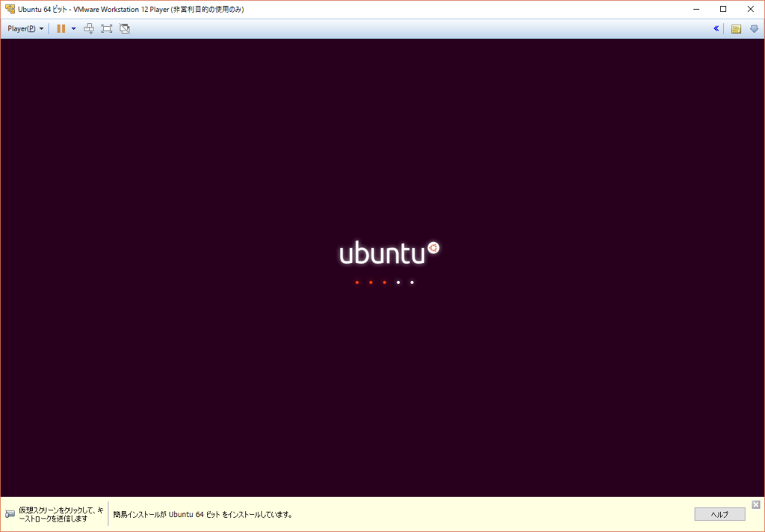
Task: Click the download arrow icon in toolbar
Action: (x=754, y=29)
